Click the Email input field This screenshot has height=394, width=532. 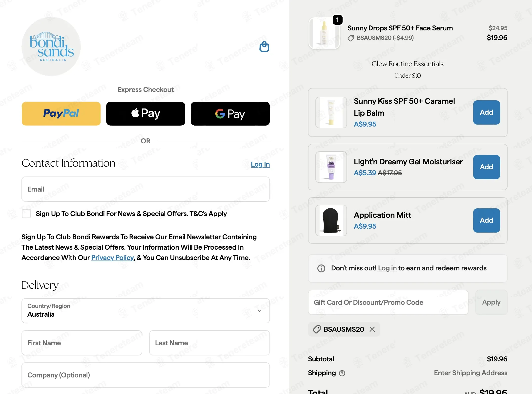(145, 189)
